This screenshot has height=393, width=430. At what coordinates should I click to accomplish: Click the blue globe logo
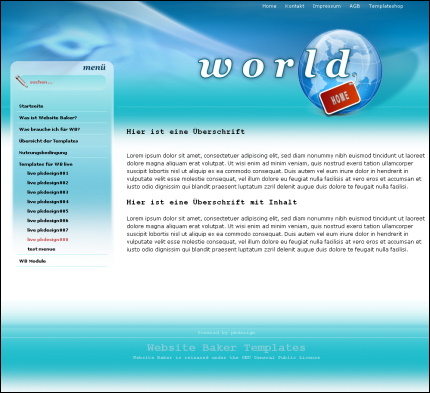coord(340,72)
